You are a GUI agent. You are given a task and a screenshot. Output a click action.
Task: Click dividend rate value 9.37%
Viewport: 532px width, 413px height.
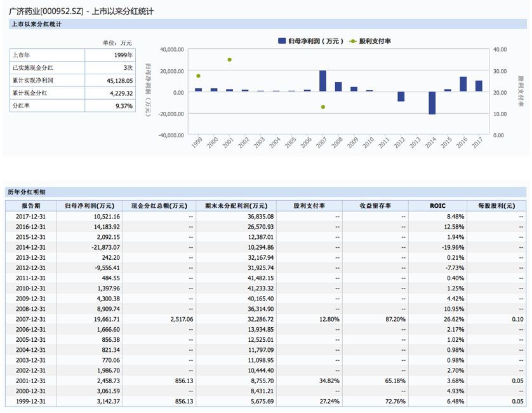click(x=124, y=106)
